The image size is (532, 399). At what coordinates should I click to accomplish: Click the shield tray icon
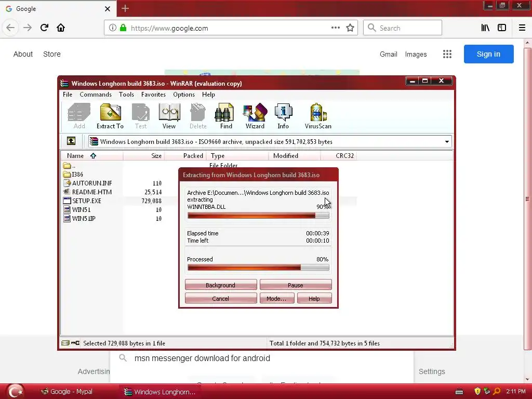point(477,391)
